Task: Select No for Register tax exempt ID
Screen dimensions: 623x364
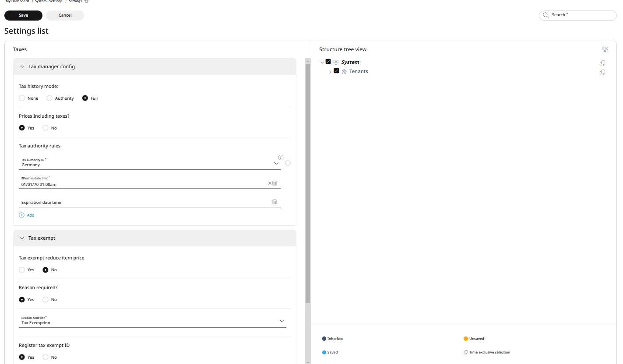Action: coord(46,357)
